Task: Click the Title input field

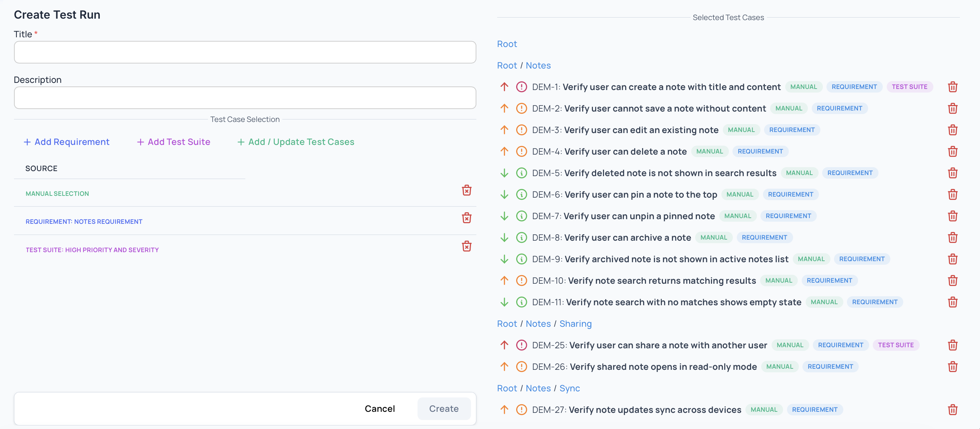Action: click(x=245, y=52)
